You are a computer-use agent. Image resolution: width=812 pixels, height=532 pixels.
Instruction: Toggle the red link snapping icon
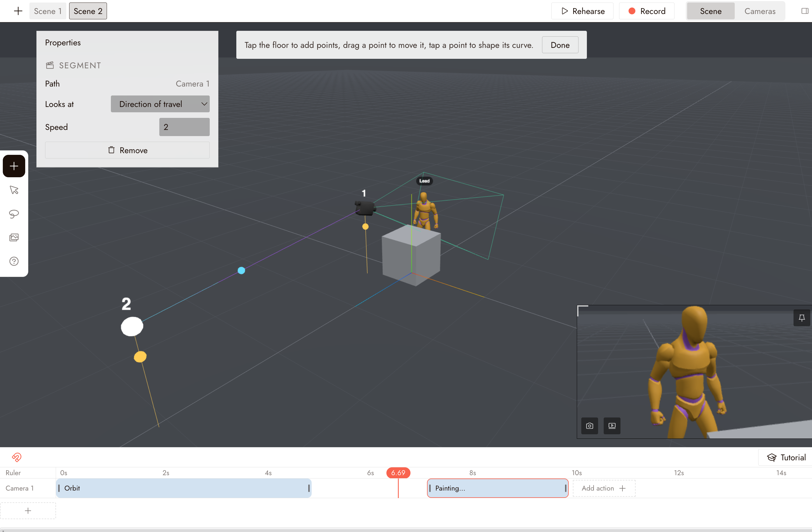[16, 457]
